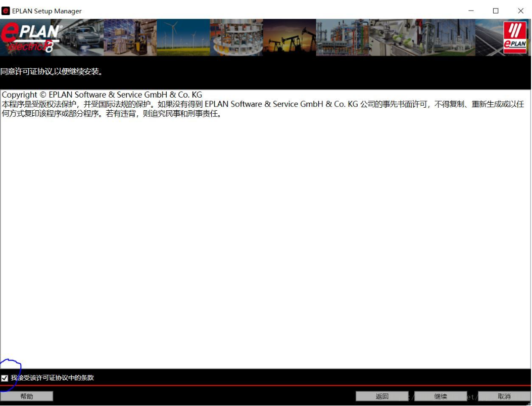Minimize the EPLAN Setup Manager window
The height and width of the screenshot is (406, 532).
click(x=471, y=11)
